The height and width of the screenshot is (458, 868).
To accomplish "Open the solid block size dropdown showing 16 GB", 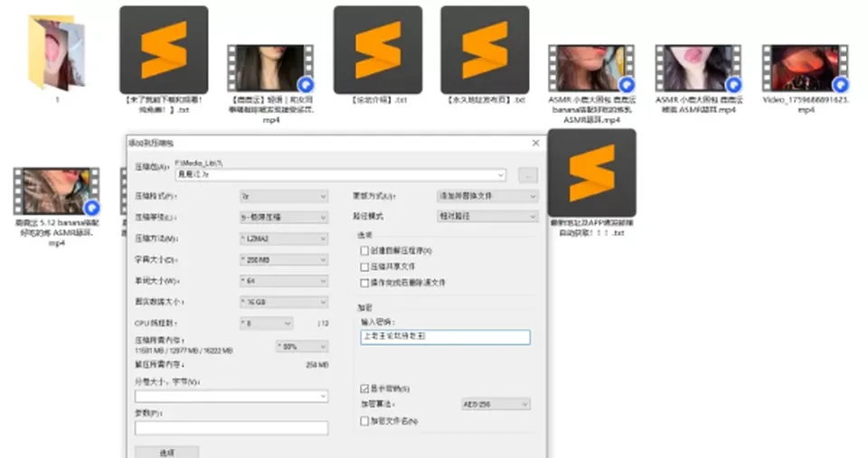I will click(x=284, y=302).
